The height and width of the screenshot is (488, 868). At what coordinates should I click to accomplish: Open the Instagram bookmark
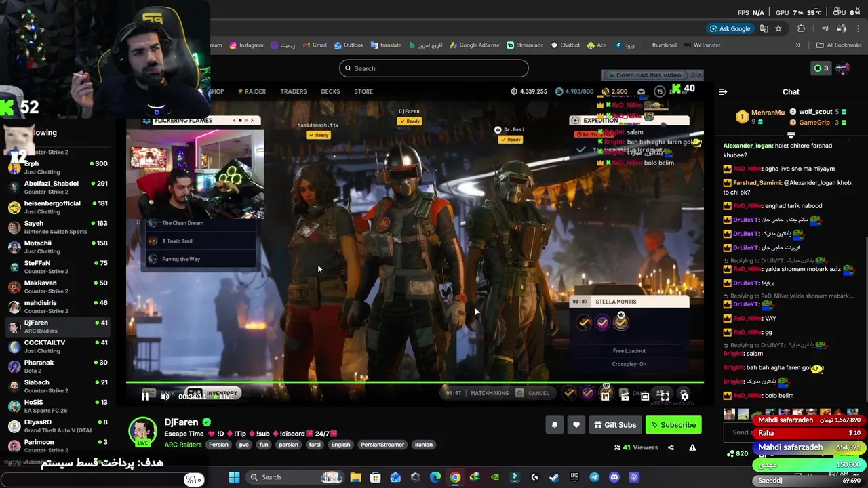point(246,45)
